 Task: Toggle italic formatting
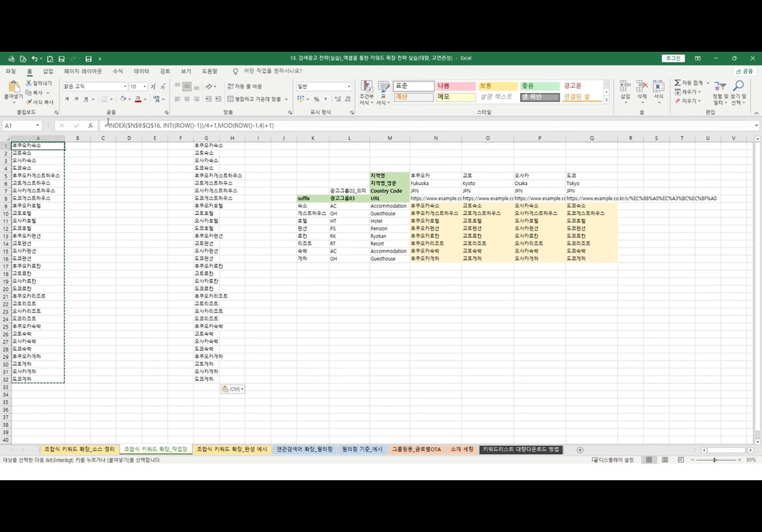pos(77,99)
